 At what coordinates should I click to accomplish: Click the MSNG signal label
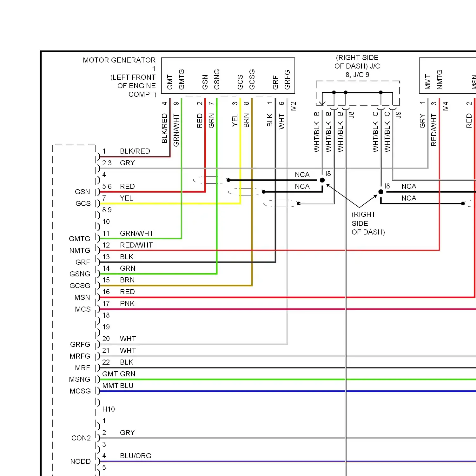click(80, 379)
